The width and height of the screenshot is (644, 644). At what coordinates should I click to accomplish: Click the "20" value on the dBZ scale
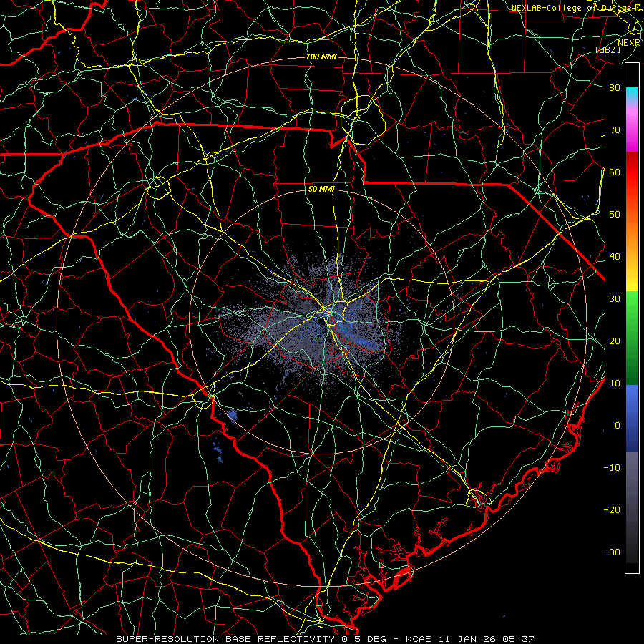click(615, 341)
